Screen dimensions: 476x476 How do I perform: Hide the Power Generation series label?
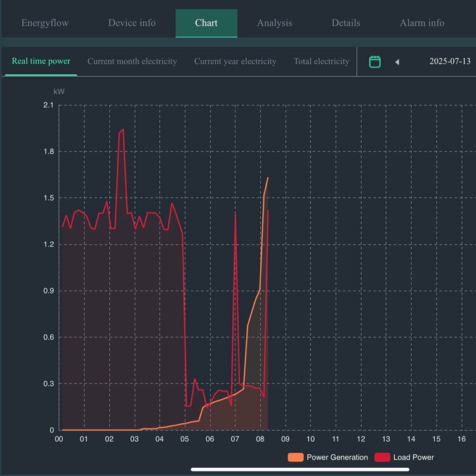tap(337, 457)
